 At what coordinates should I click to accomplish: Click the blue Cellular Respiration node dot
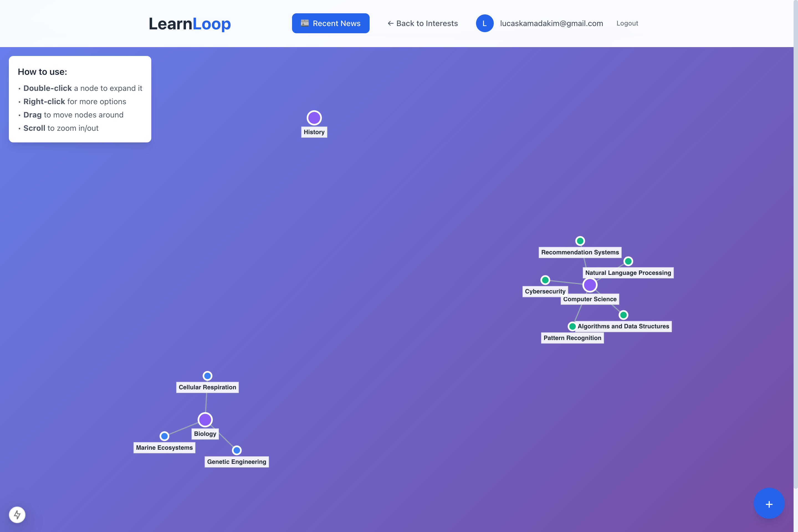tap(207, 376)
